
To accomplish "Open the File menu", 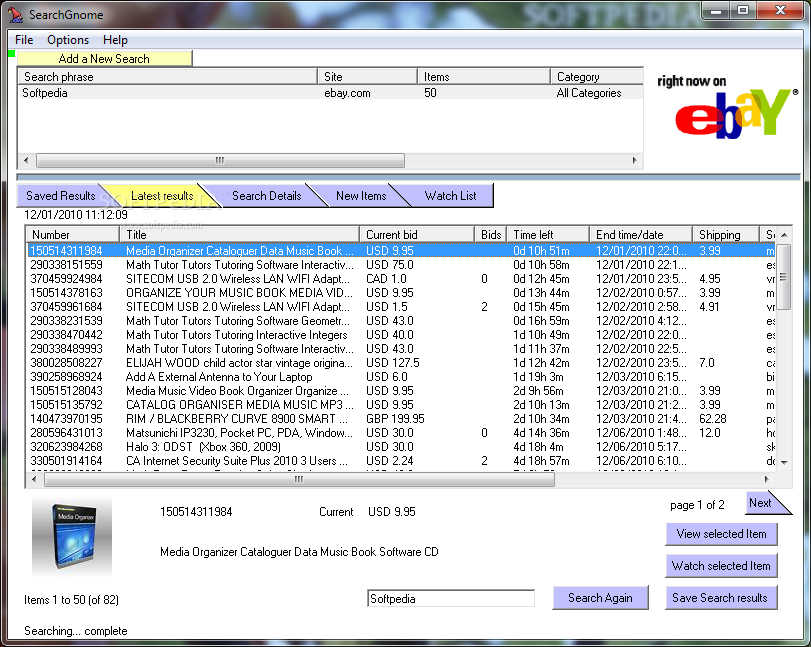I will (24, 40).
